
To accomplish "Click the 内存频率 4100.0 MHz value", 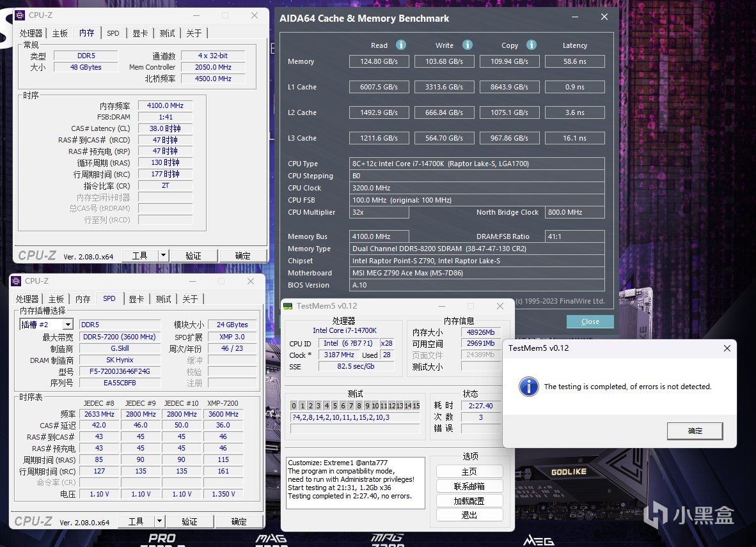I will coord(166,105).
